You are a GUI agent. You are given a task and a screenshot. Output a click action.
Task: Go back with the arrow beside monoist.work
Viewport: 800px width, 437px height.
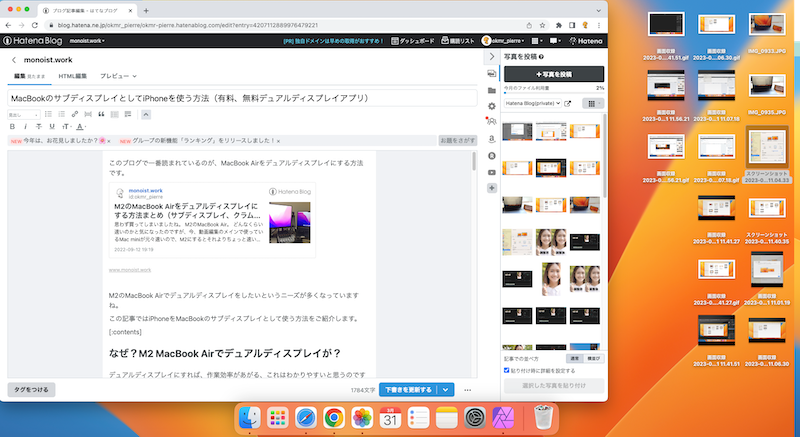point(14,60)
